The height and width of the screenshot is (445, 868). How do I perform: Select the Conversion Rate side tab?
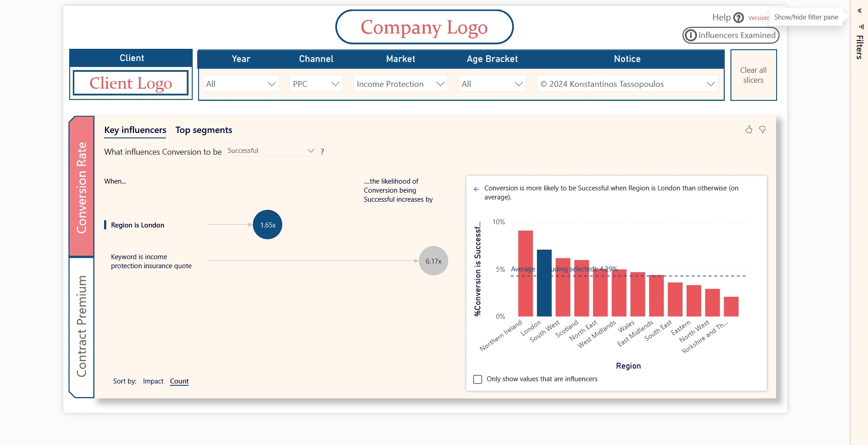point(81,187)
